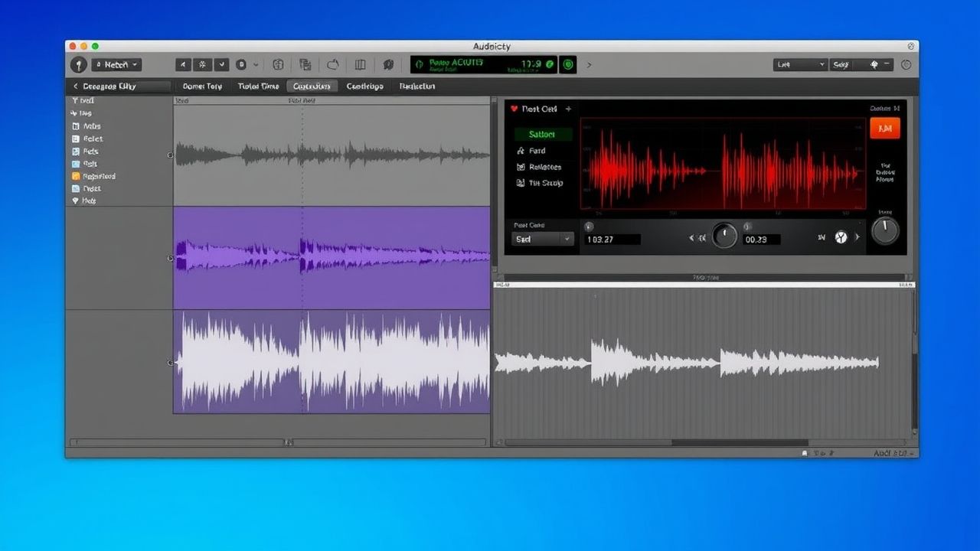Click the large knob at plugin right edge

point(885,230)
